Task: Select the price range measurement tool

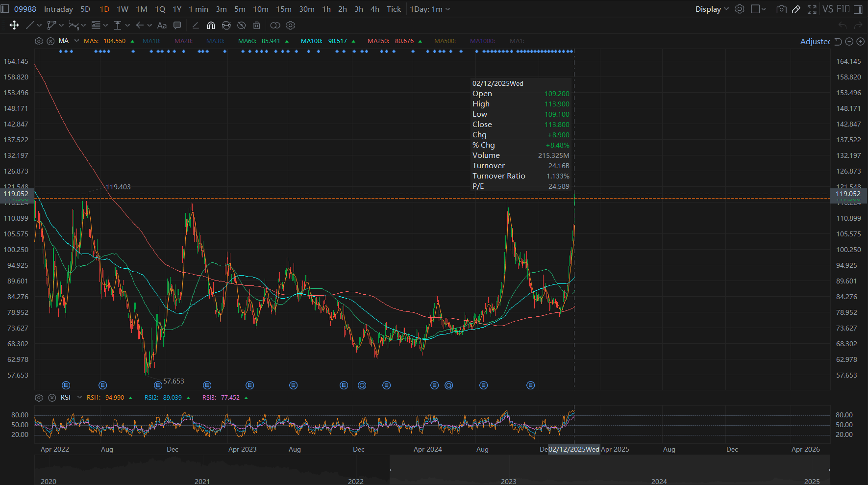Action: 118,25
